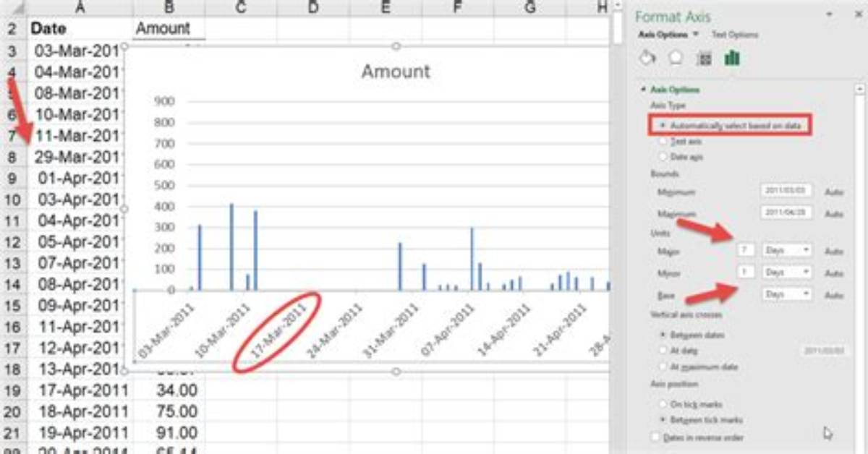Click the Minor unit value field
Image resolution: width=868 pixels, height=454 pixels.
[746, 273]
